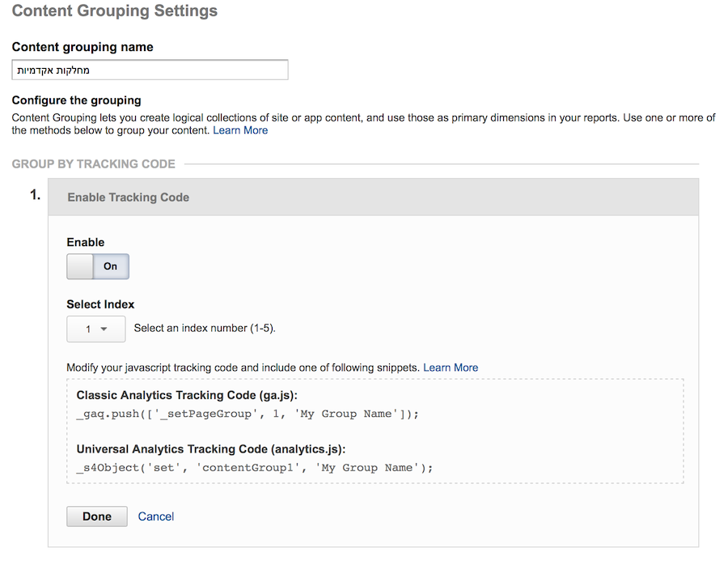Select the _gaq.push ga.js code line
This screenshot has width=728, height=561.
point(248,414)
